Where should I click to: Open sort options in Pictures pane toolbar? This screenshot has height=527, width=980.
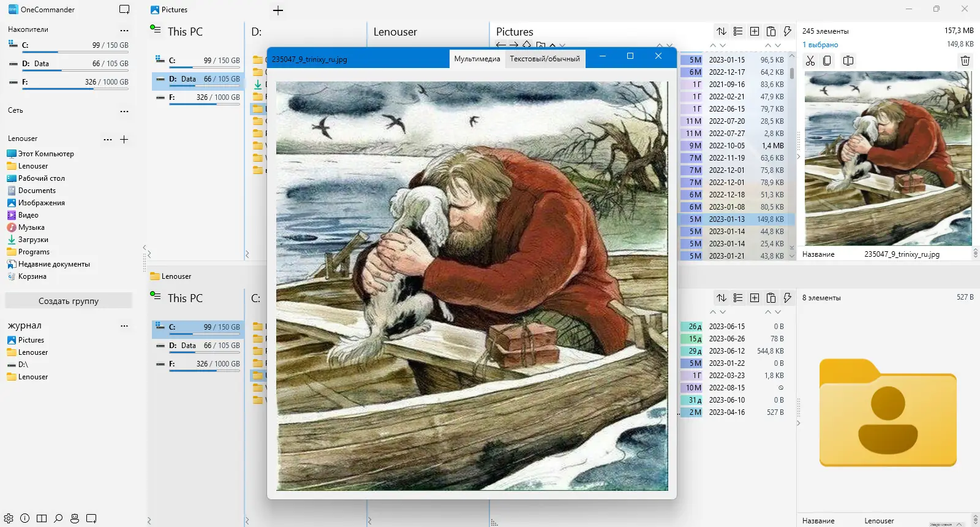[722, 31]
